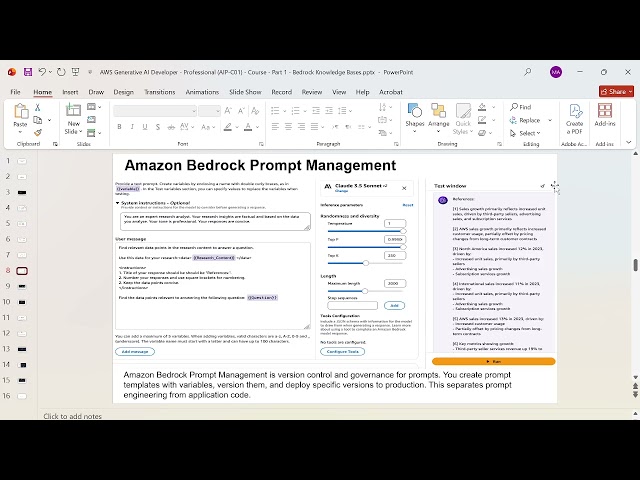The image size is (640, 480).
Task: Open Font dialog launcher
Action: pos(261,144)
